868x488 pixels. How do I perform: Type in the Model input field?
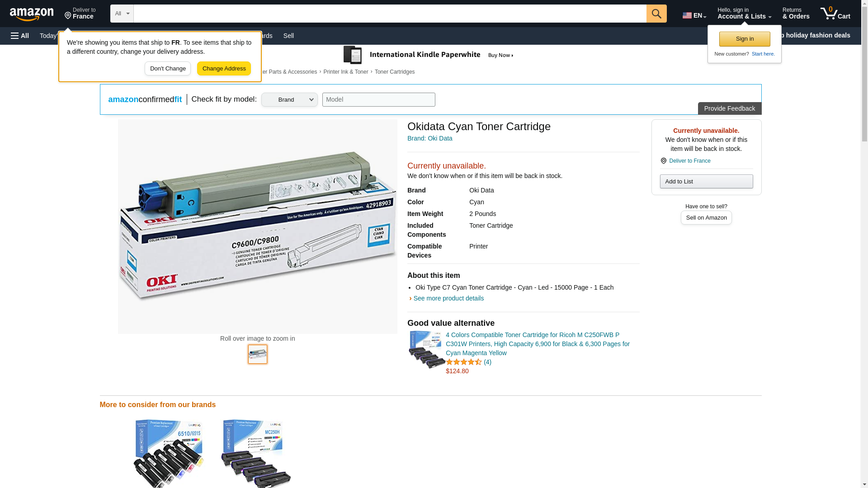pyautogui.click(x=378, y=100)
